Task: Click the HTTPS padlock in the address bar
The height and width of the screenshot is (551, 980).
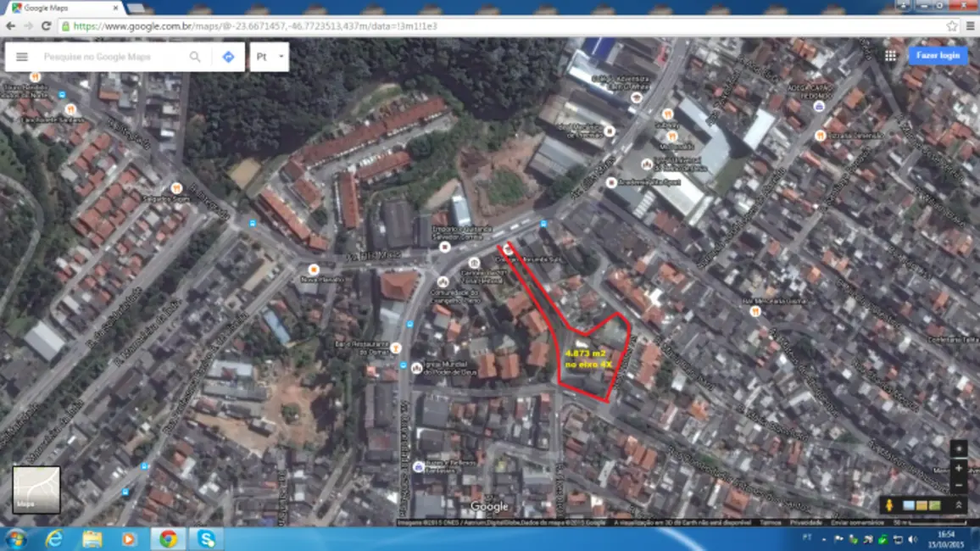Action: click(64, 26)
